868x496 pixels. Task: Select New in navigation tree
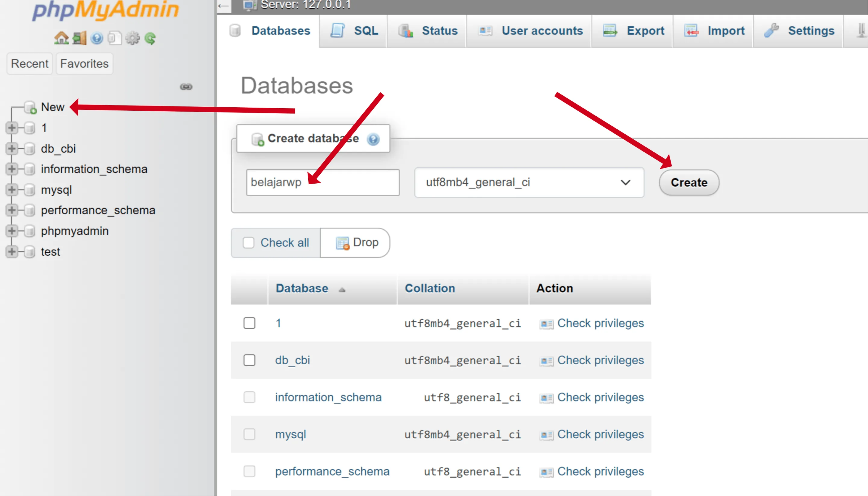52,107
